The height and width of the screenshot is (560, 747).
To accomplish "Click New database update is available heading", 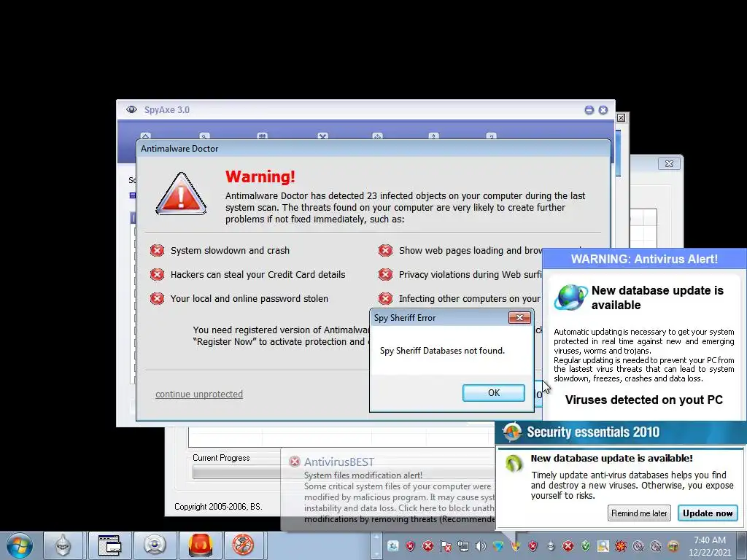I will tap(657, 297).
